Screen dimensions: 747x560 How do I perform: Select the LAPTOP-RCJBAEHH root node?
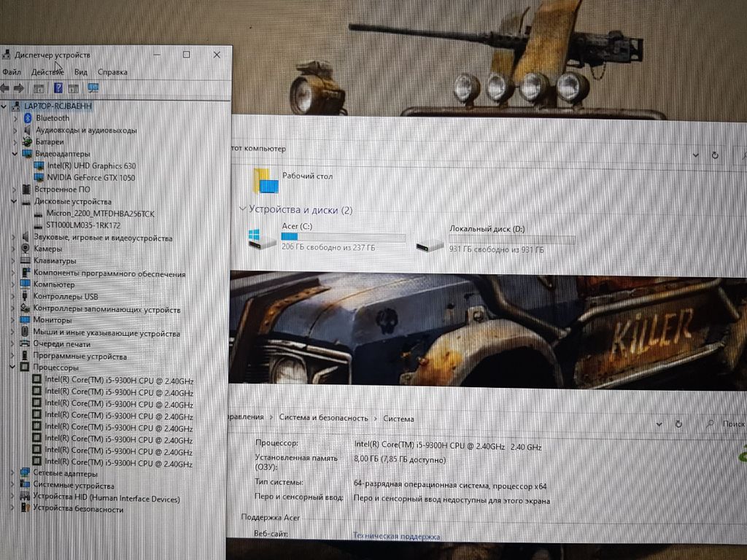58,106
